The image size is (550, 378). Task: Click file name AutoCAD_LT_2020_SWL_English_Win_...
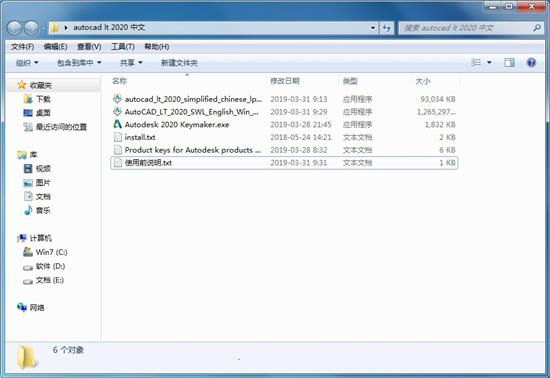[x=192, y=112]
